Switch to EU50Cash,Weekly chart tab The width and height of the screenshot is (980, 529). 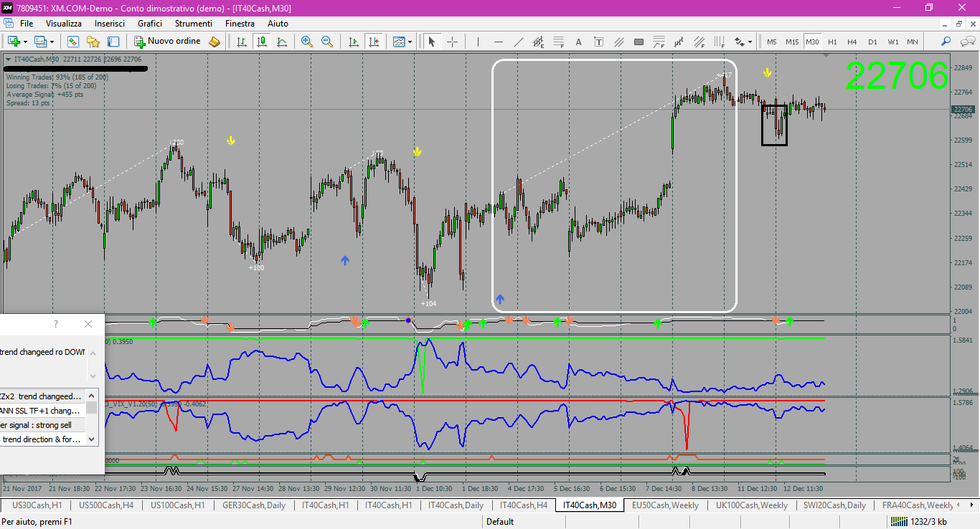click(665, 505)
